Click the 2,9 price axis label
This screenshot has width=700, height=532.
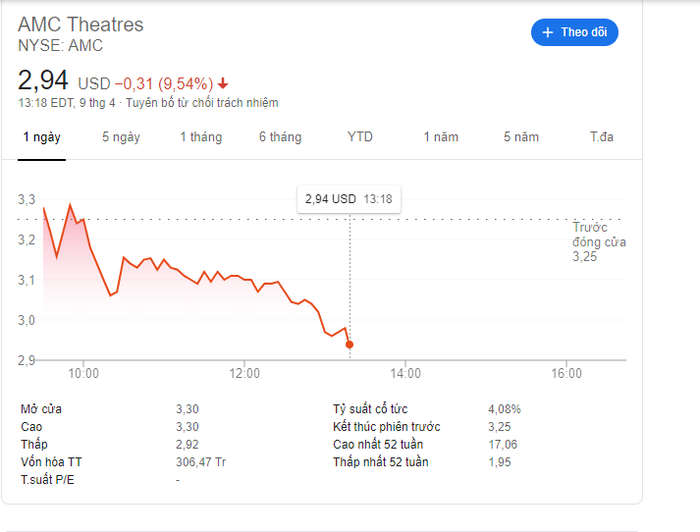[x=26, y=360]
